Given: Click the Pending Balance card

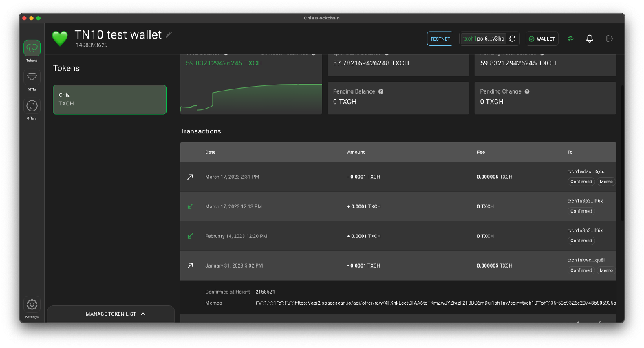Looking at the screenshot, I should pos(398,98).
